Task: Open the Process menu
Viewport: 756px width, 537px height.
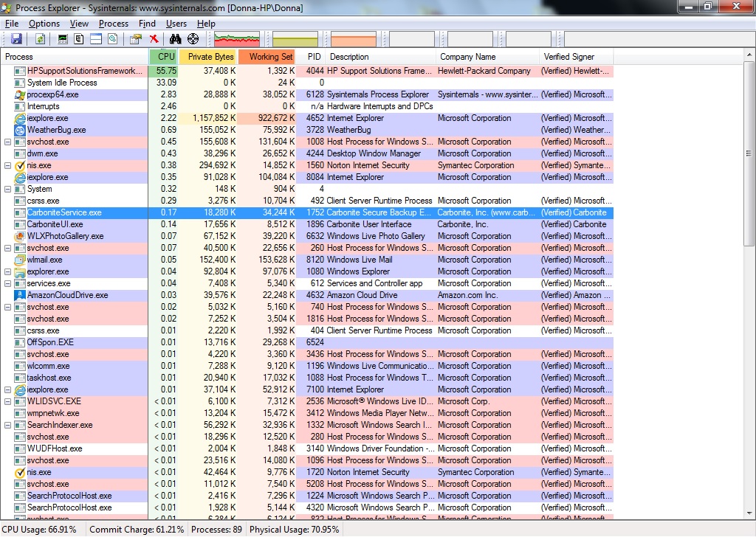Action: coord(114,24)
